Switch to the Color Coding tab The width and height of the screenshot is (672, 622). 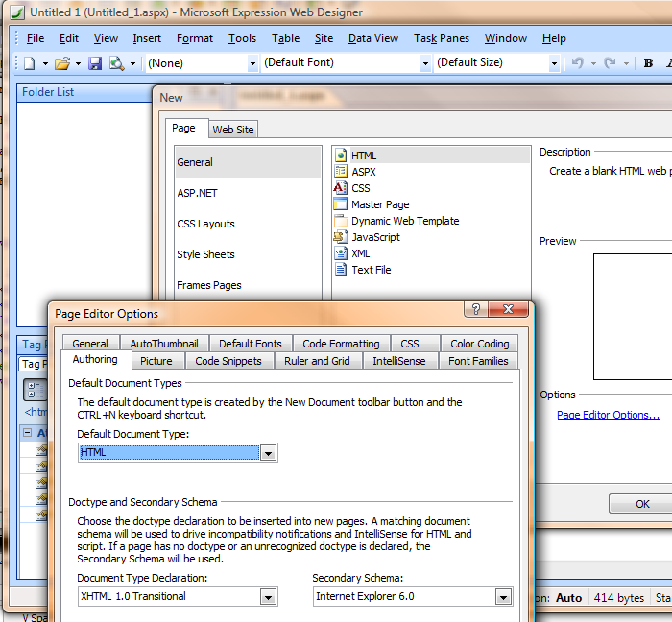(x=480, y=344)
